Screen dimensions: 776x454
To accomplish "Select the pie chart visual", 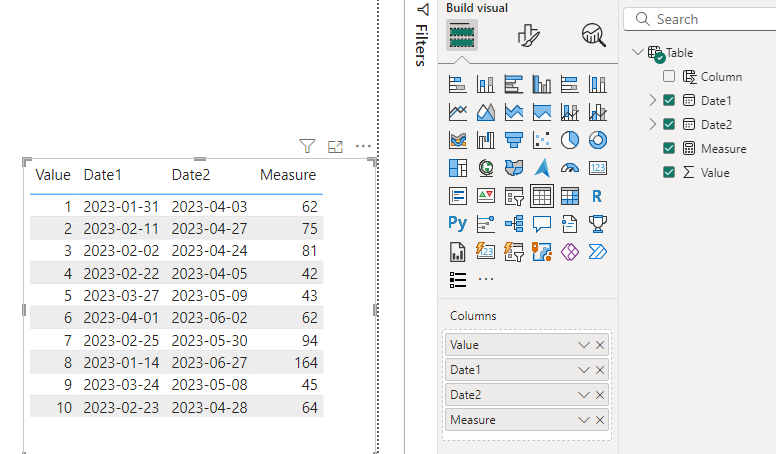I will 570,140.
